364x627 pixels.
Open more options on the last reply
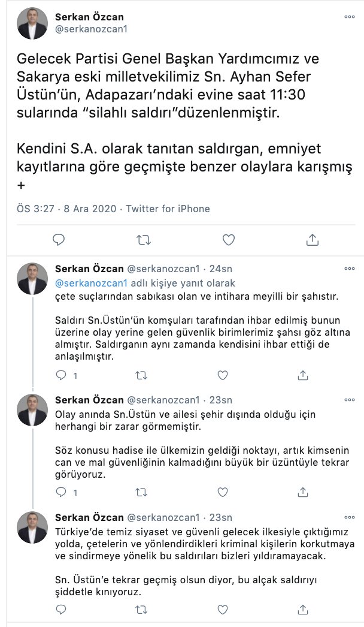[349, 517]
